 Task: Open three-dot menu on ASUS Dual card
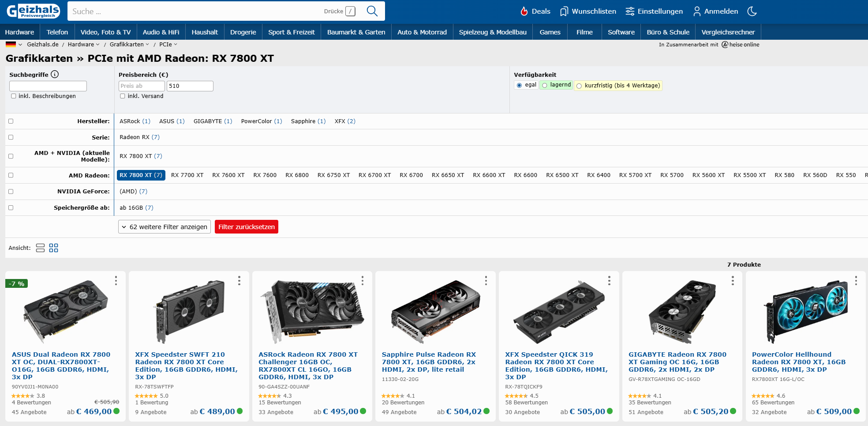(x=116, y=280)
